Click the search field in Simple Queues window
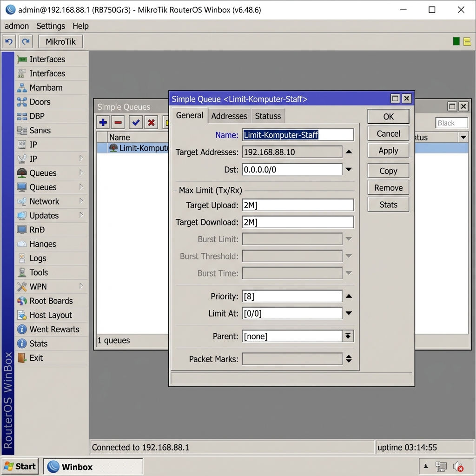The height and width of the screenshot is (476, 476). click(451, 123)
